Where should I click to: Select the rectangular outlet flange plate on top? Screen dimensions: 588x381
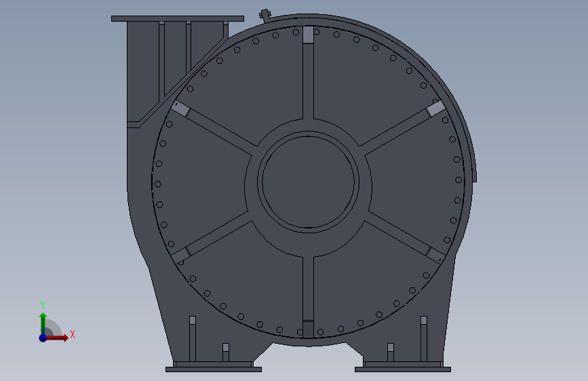[178, 18]
